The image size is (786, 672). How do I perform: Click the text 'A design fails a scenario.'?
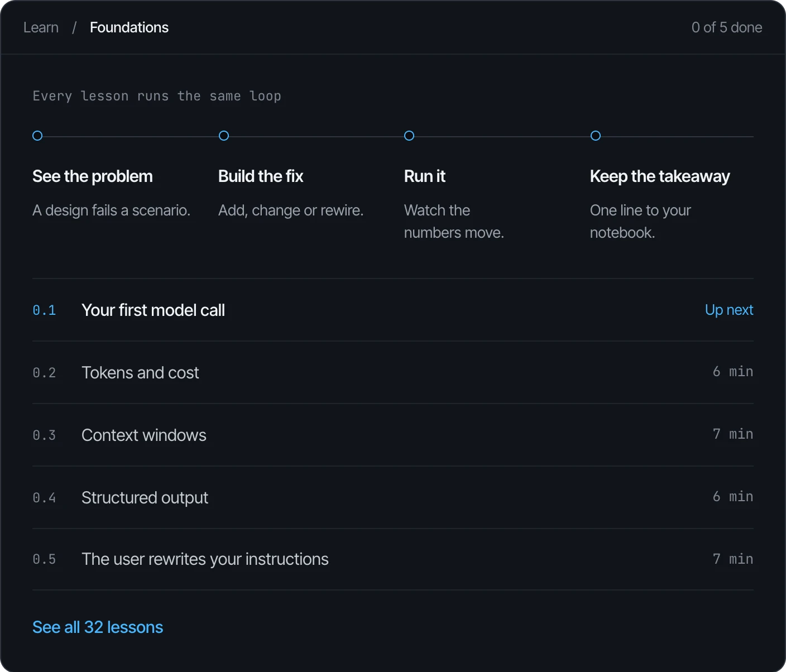pyautogui.click(x=112, y=210)
